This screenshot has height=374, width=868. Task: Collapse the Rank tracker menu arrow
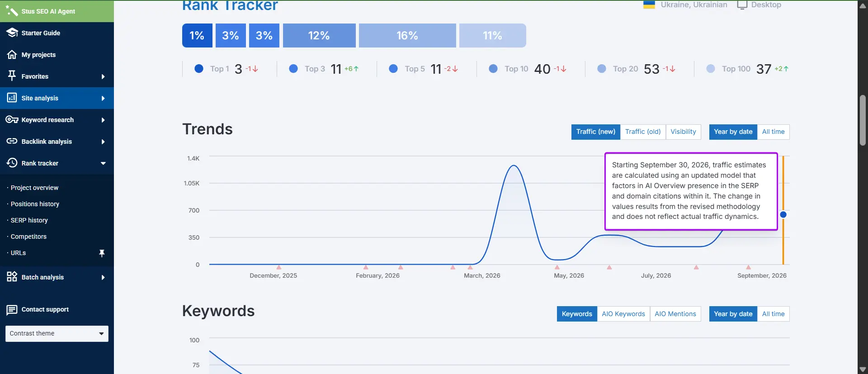103,163
